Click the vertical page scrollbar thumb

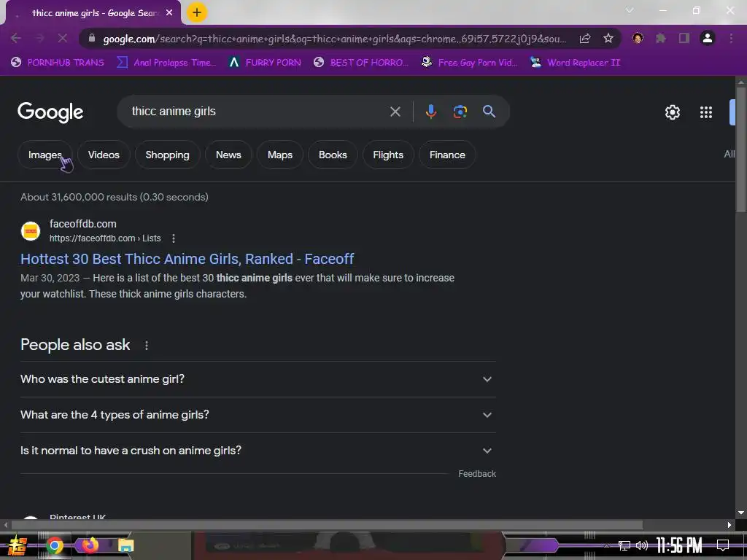741,150
